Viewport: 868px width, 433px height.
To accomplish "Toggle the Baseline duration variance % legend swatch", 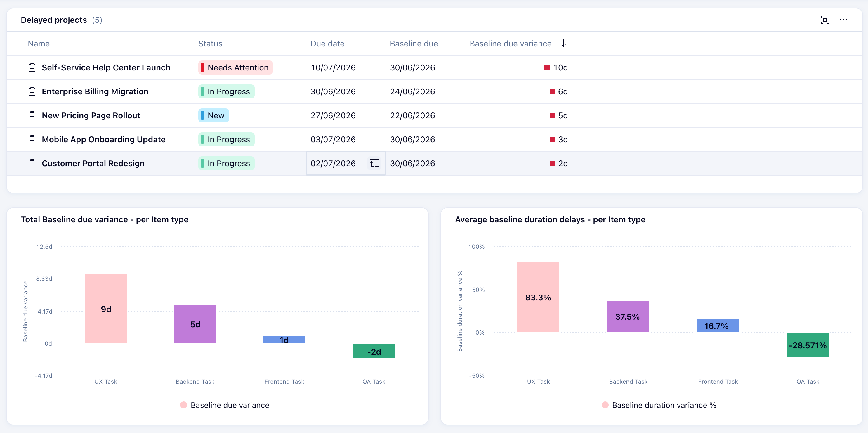I will coord(605,405).
